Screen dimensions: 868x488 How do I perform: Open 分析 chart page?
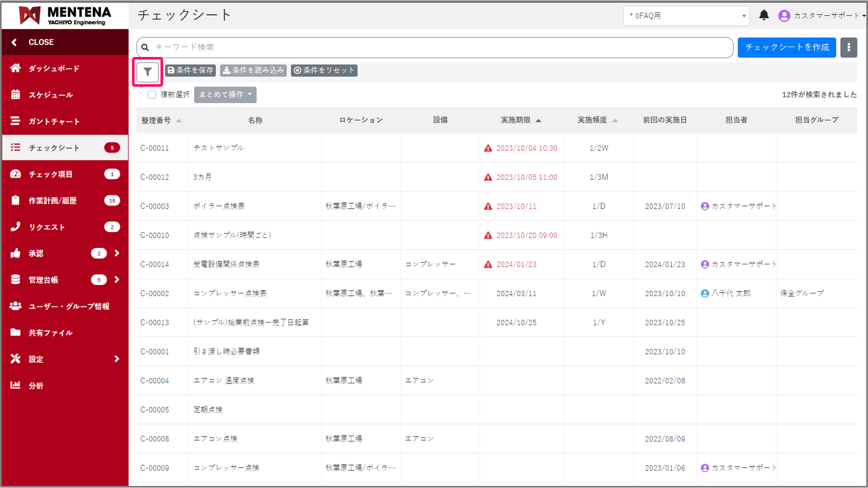click(x=36, y=385)
